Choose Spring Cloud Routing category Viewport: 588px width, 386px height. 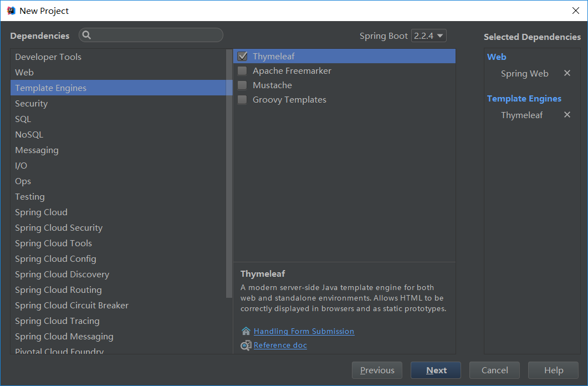point(119,289)
